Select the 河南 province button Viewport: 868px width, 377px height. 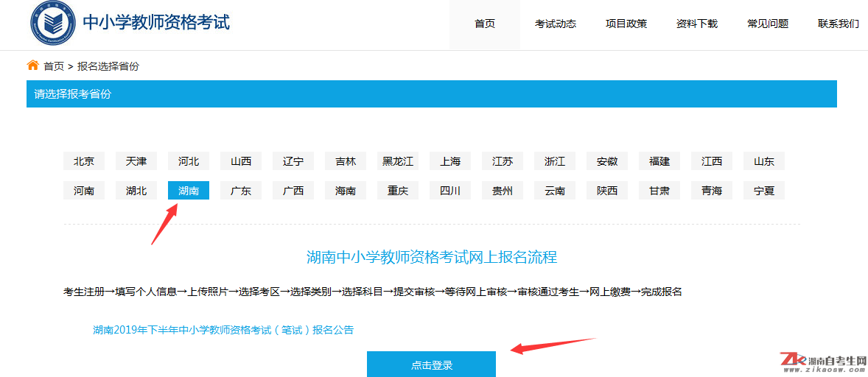83,191
